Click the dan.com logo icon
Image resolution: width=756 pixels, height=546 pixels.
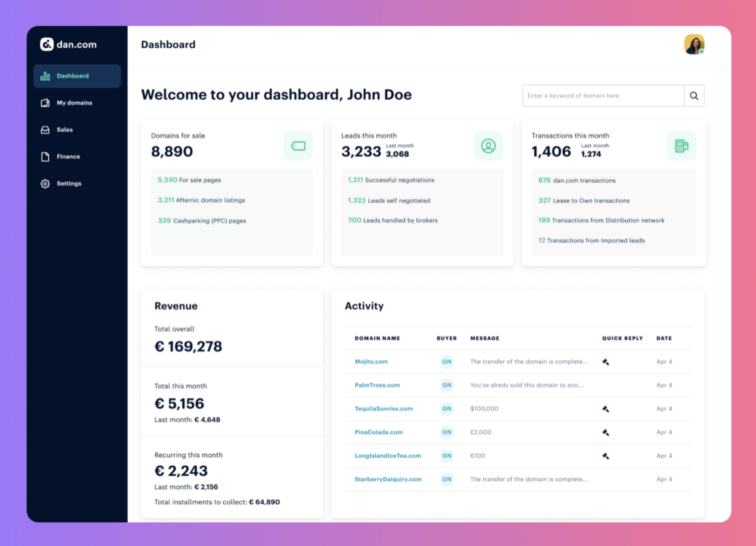[x=46, y=44]
